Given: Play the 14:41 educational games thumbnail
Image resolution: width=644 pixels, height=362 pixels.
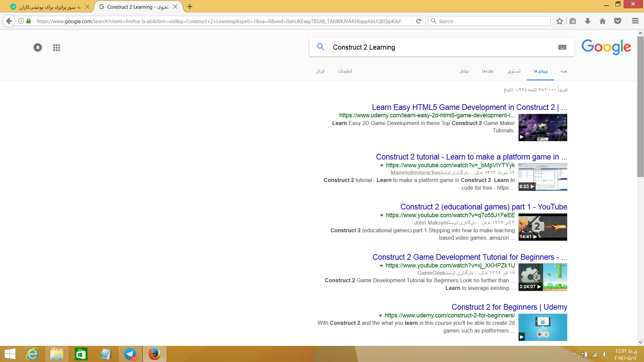Looking at the screenshot, I should coord(543,227).
